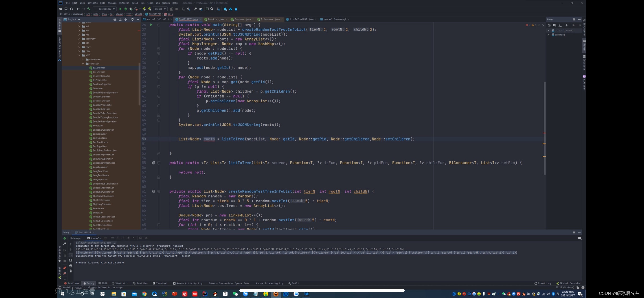Toggle soft-wrap in the debug console
The height and width of the screenshot is (298, 644).
coord(70,255)
